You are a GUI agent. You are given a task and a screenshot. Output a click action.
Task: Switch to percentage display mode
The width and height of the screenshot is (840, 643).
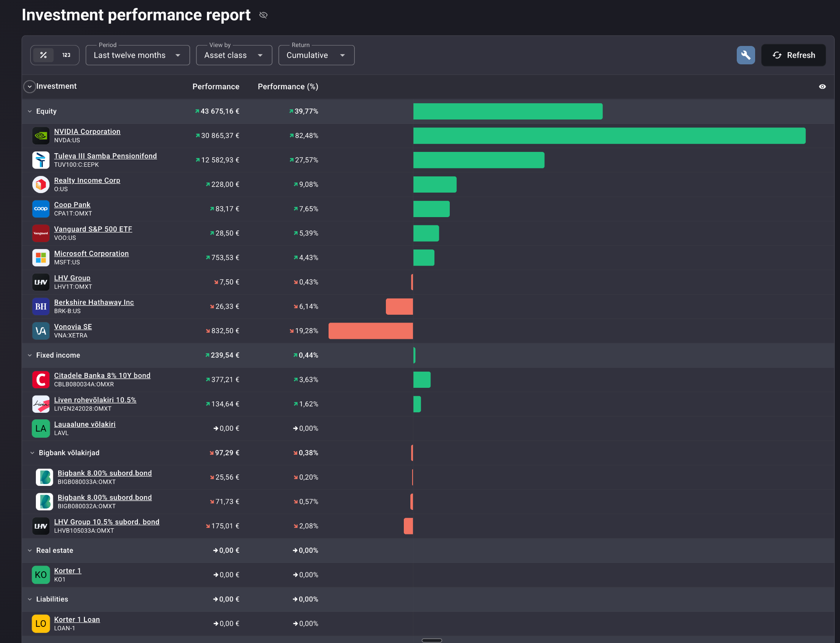tap(43, 55)
